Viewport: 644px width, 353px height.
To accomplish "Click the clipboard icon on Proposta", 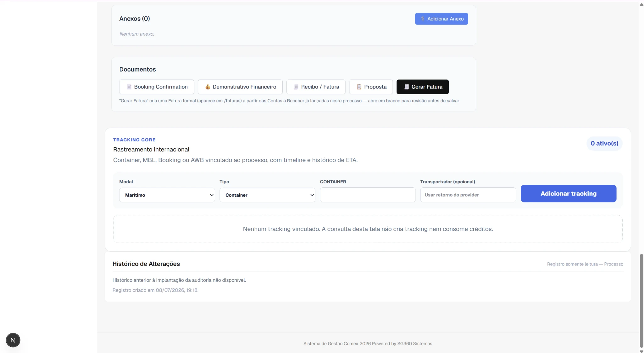I will [359, 87].
